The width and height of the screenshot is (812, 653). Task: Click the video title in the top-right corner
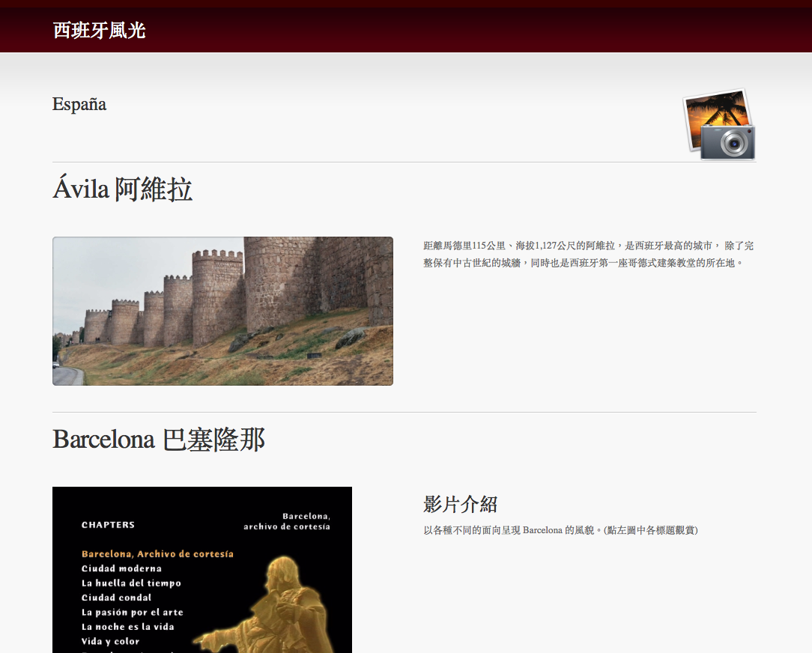pyautogui.click(x=287, y=521)
